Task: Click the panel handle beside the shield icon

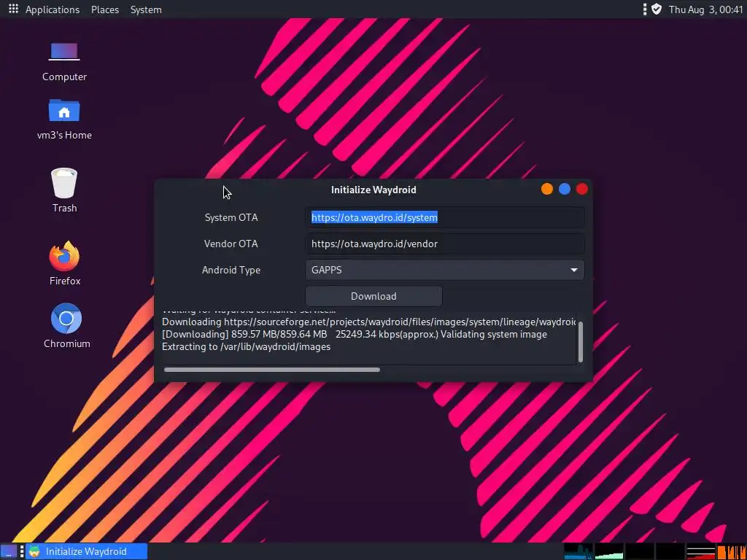Action: [x=645, y=9]
